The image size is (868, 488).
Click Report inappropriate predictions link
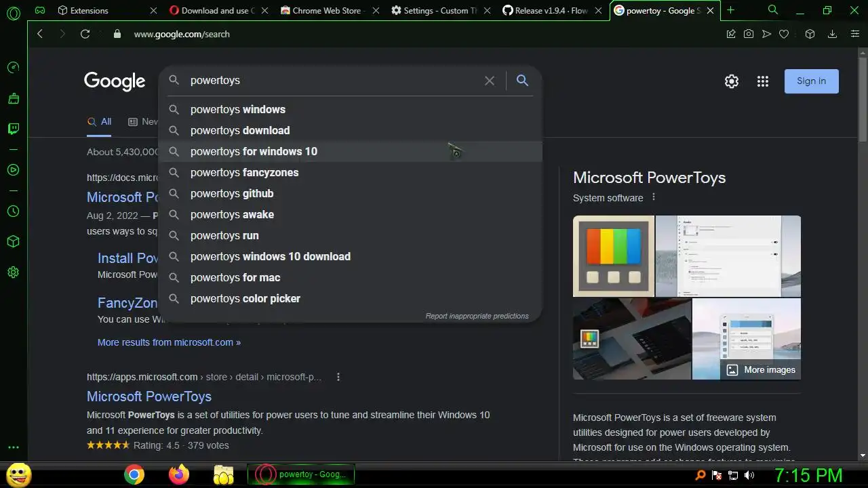(477, 316)
